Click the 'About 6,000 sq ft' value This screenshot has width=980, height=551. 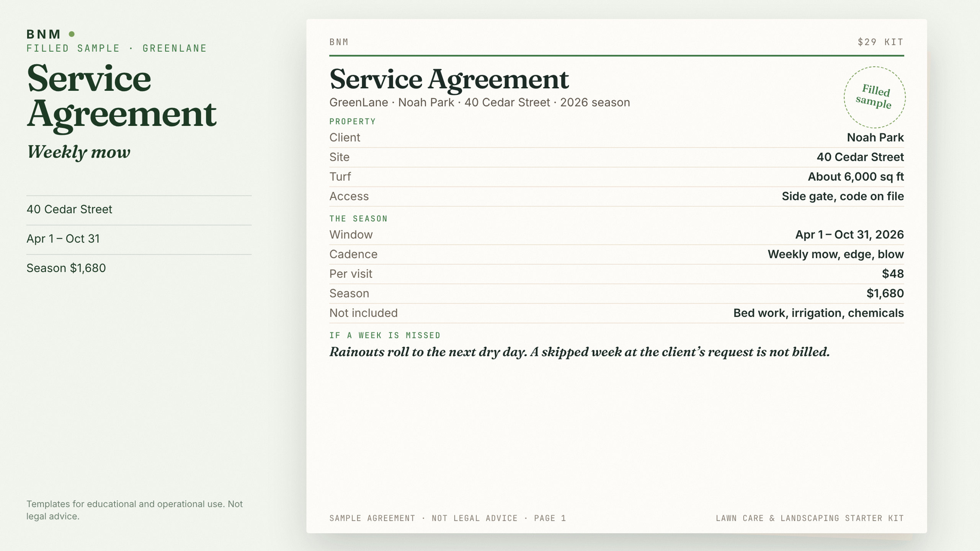[856, 176]
